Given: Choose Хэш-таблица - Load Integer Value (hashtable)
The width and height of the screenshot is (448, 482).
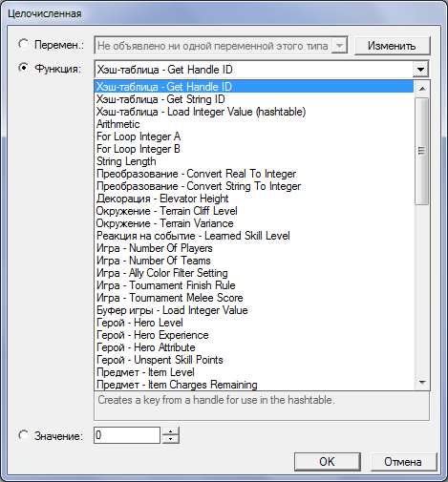Looking at the screenshot, I should [254, 112].
